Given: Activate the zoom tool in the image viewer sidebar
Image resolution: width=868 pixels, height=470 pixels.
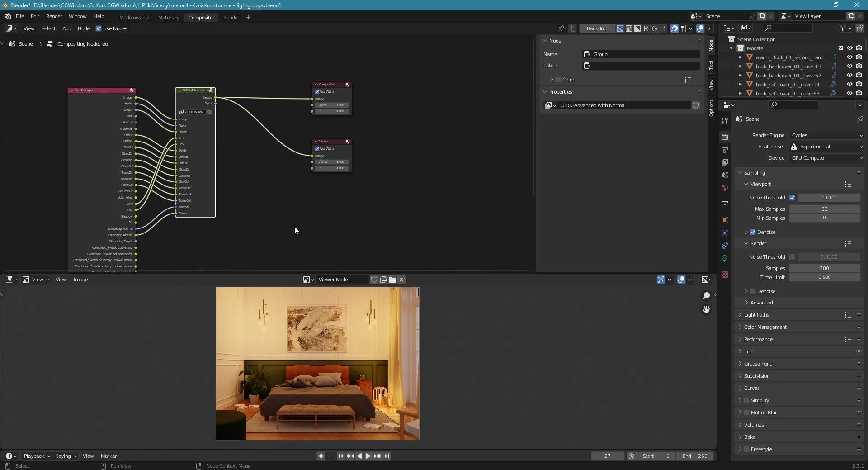Looking at the screenshot, I should (706, 295).
